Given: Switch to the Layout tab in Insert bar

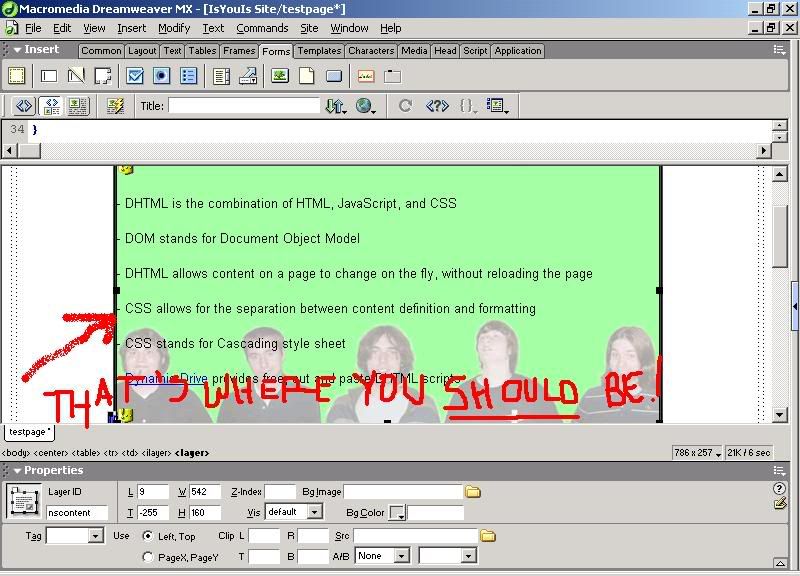Looking at the screenshot, I should [142, 51].
